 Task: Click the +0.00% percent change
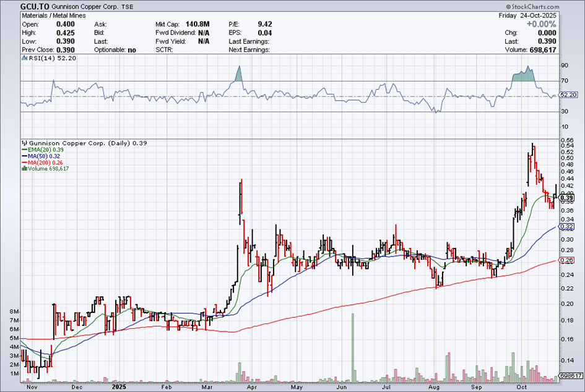(x=541, y=24)
